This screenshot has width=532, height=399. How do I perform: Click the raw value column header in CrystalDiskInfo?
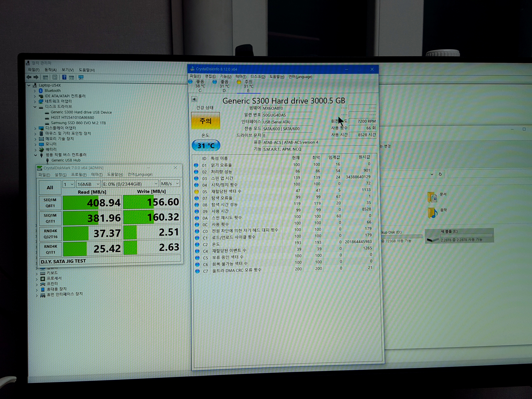click(364, 157)
